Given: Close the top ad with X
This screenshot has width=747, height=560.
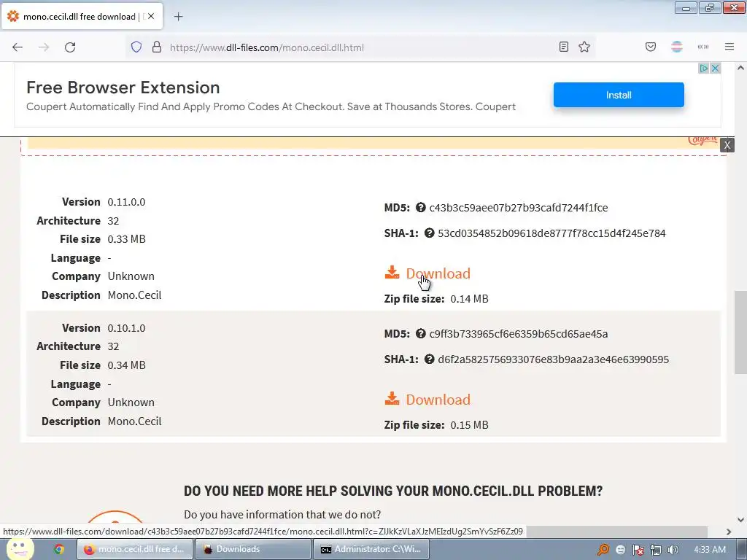Looking at the screenshot, I should click(x=715, y=69).
